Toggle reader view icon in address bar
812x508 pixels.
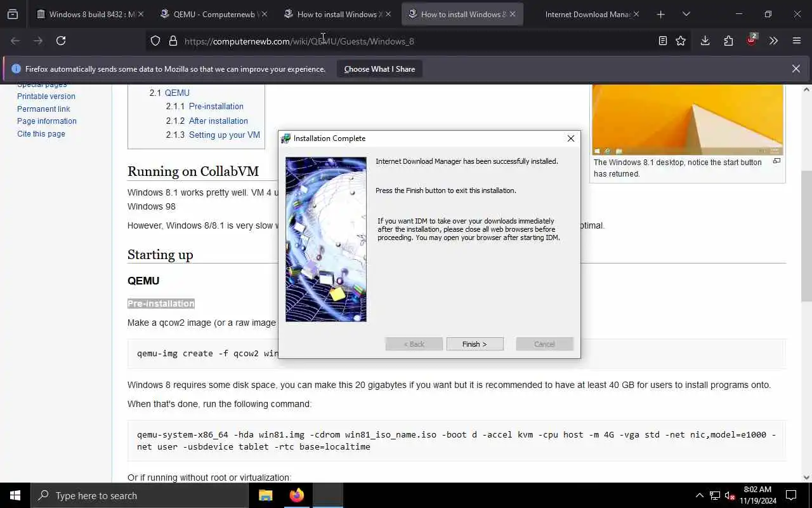(662, 41)
